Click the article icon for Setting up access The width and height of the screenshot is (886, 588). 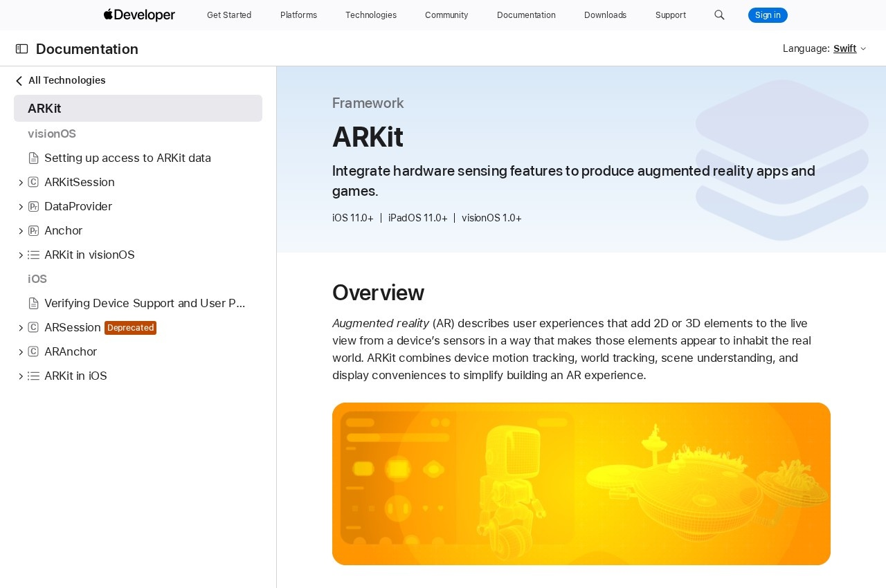[x=33, y=158]
